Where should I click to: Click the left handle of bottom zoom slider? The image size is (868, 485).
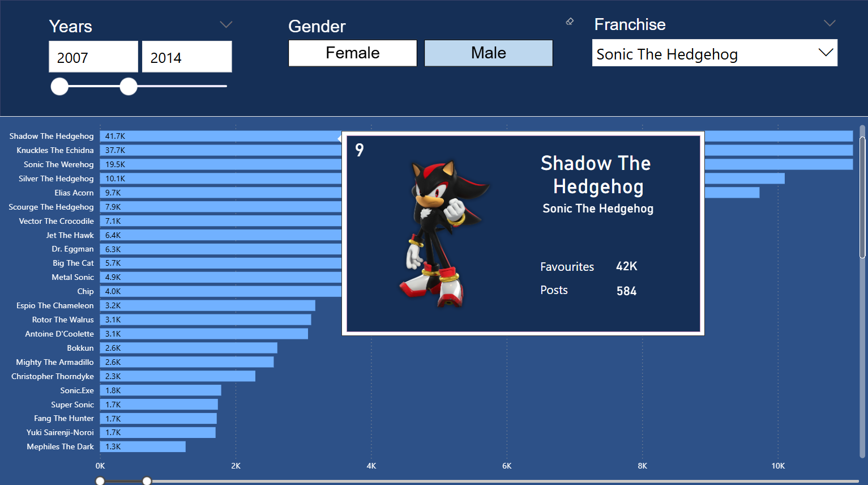[x=100, y=481]
